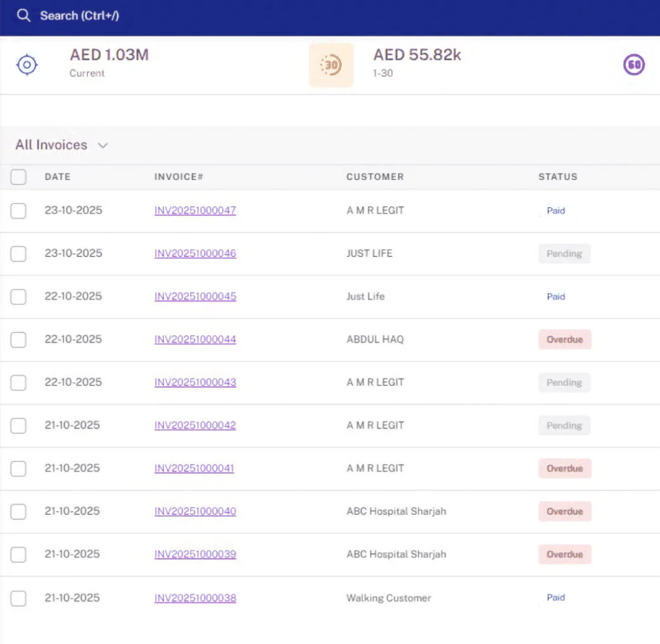Click the Current receivables target icon
The image size is (660, 644).
click(27, 65)
